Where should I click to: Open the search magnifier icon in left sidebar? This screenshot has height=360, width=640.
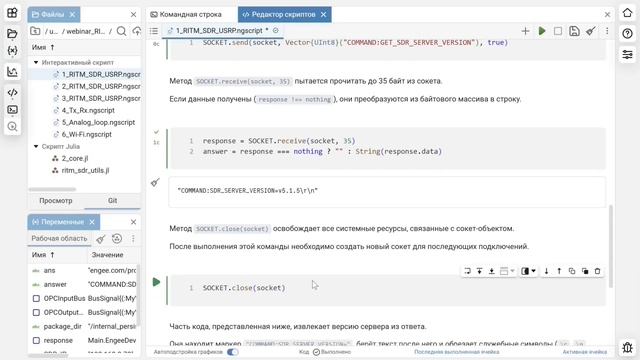coord(12,127)
